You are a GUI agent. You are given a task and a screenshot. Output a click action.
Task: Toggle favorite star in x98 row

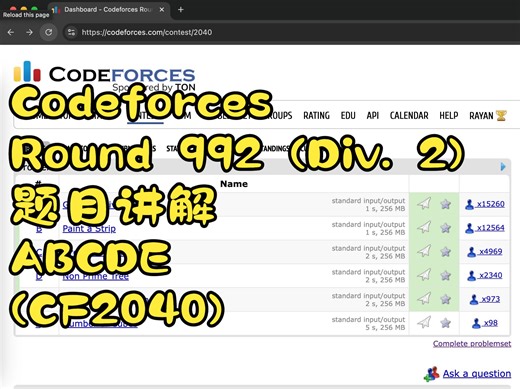446,323
